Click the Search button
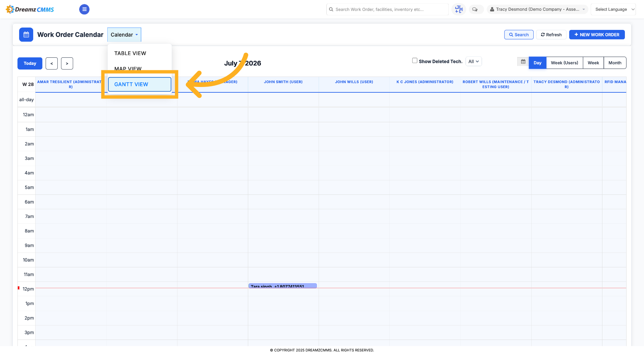Viewport: 644px width, 354px height. 519,35
